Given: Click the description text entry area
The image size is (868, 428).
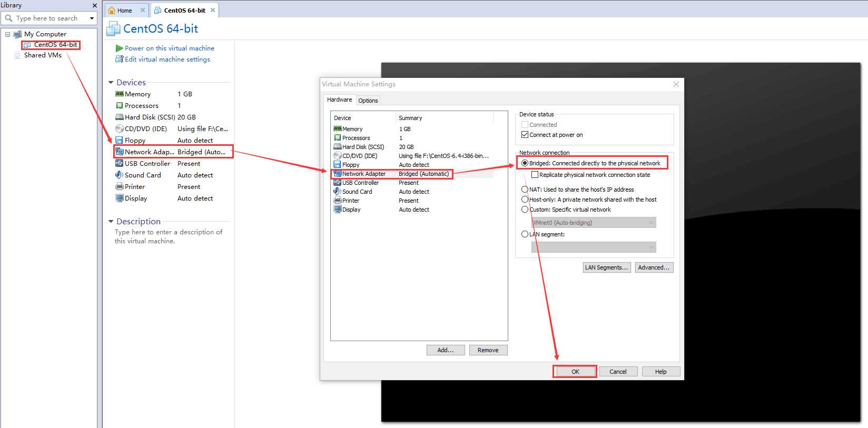Looking at the screenshot, I should tap(169, 236).
